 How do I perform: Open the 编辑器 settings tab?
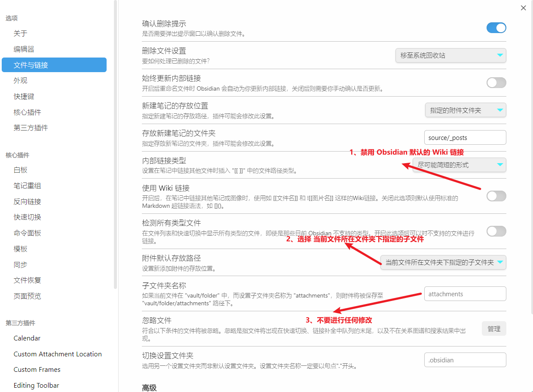point(24,49)
